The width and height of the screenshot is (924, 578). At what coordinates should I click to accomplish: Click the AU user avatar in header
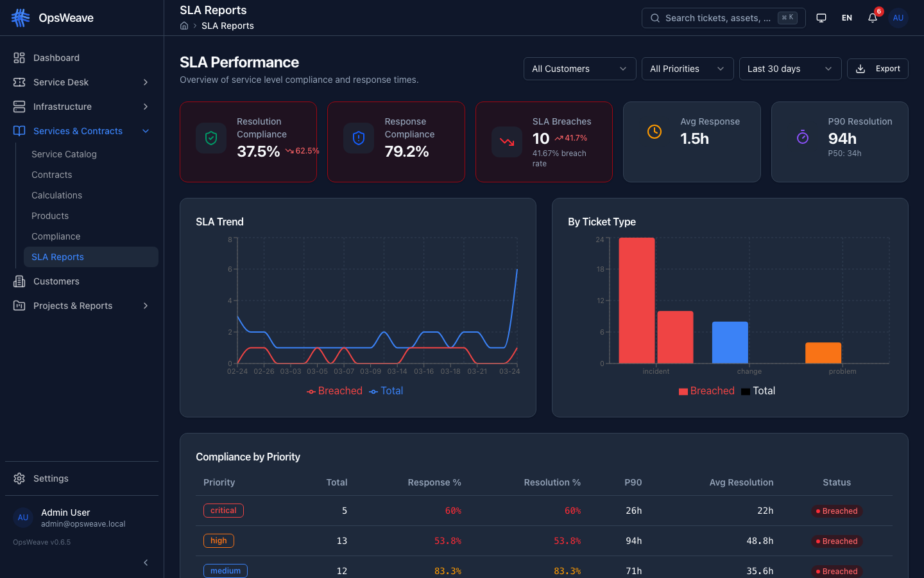(x=898, y=18)
